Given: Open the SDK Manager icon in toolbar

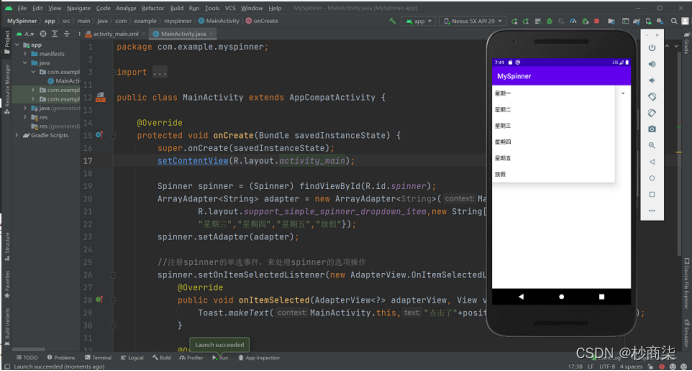Looking at the screenshot, I should click(x=660, y=21).
